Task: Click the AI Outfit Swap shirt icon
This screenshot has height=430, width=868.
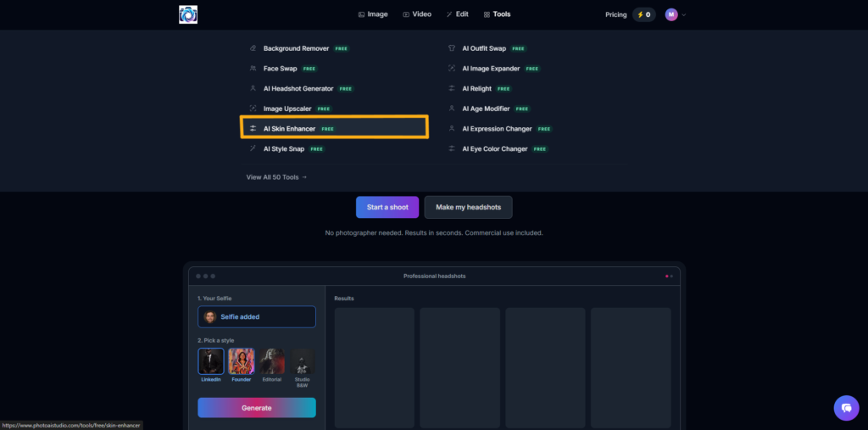Action: 452,48
